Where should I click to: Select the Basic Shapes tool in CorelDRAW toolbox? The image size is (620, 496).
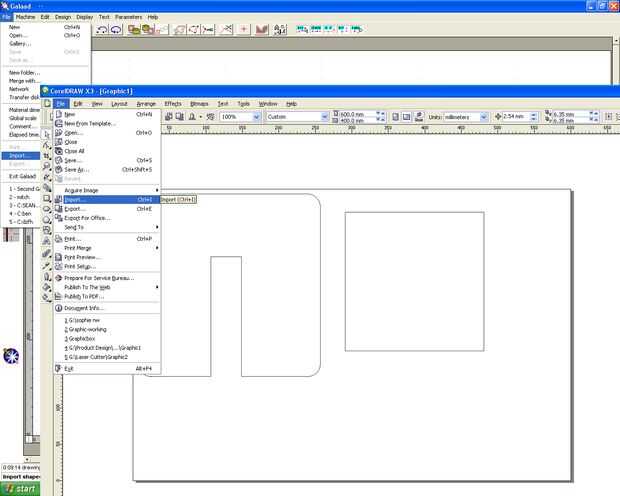tap(47, 230)
